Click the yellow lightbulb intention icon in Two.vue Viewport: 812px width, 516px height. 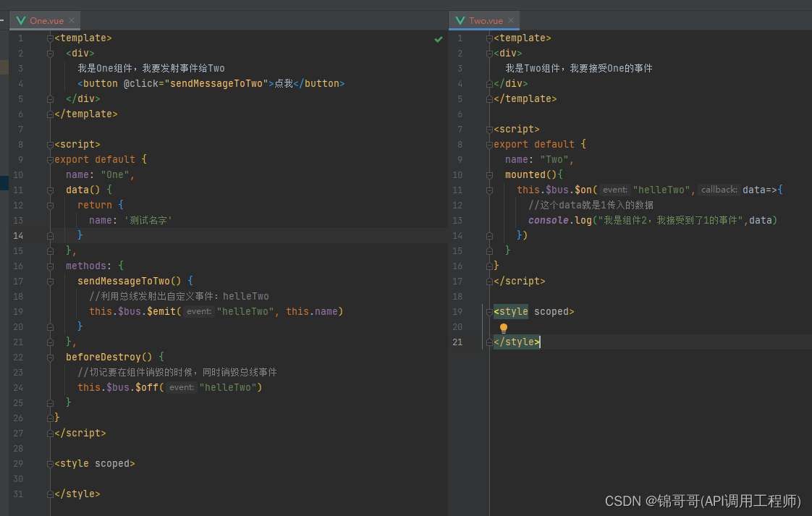[504, 327]
